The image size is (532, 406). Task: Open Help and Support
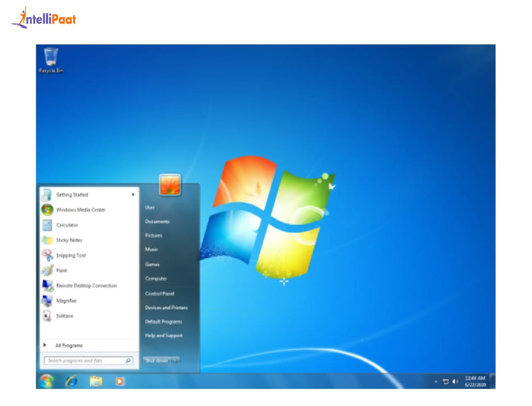[164, 335]
